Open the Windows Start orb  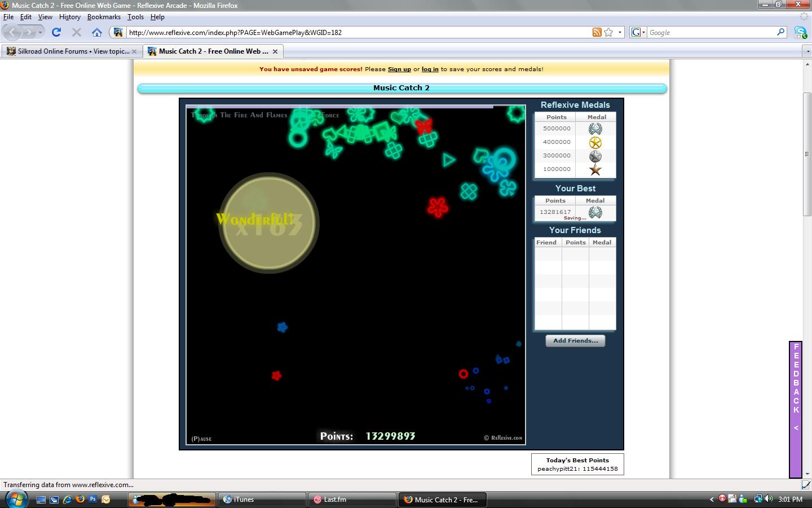16,499
